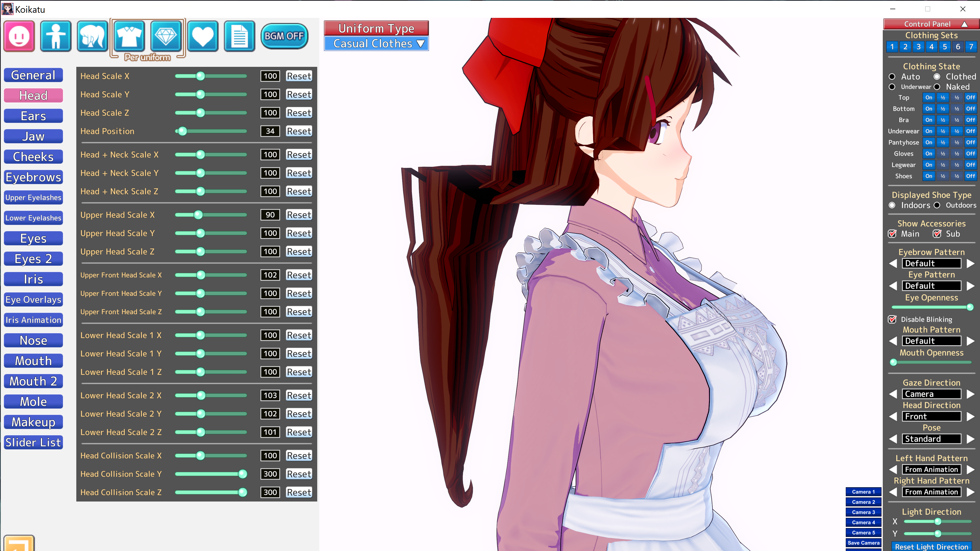Reset Head Collision Scale Y
The height and width of the screenshot is (551, 980).
click(x=299, y=474)
